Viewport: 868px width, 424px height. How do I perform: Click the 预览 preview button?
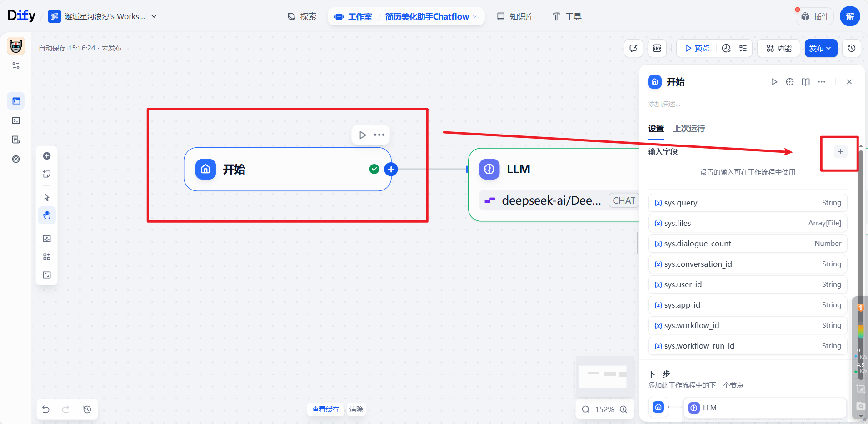(697, 48)
